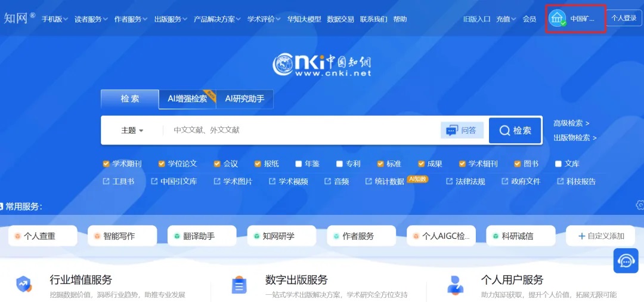Uncheck the 图书 checkbox
644x302 pixels.
pyautogui.click(x=518, y=164)
